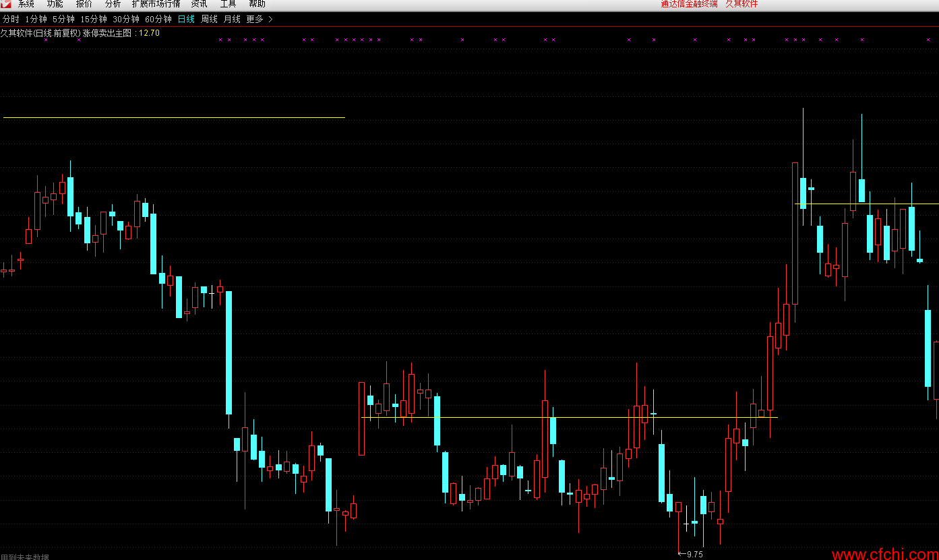Open the 功能 menu
939x560 pixels.
[55, 4]
